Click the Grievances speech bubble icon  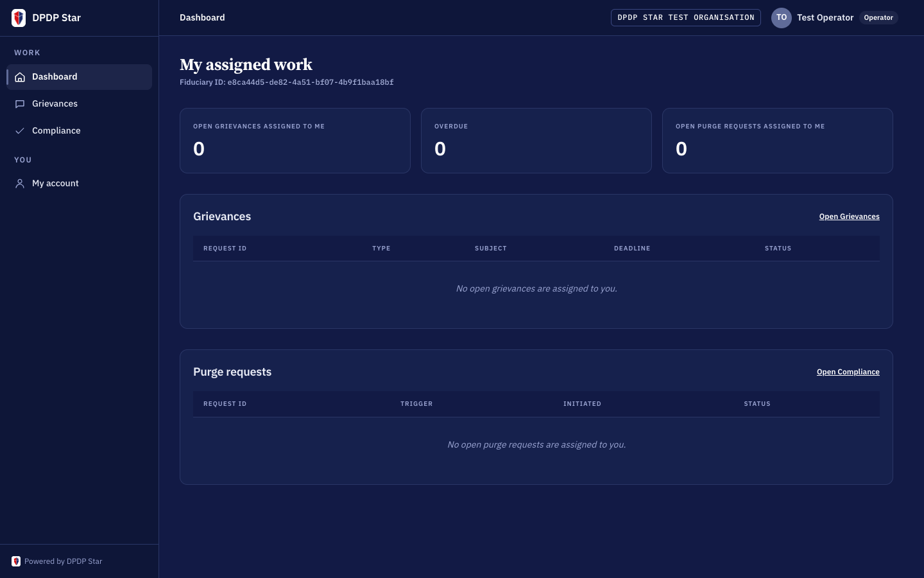click(20, 104)
